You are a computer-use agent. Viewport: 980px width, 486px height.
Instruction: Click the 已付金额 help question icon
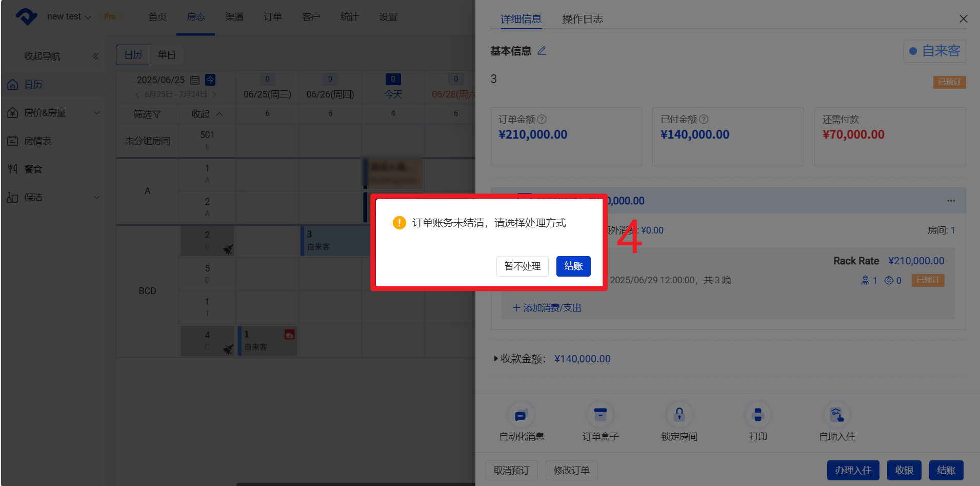(704, 120)
